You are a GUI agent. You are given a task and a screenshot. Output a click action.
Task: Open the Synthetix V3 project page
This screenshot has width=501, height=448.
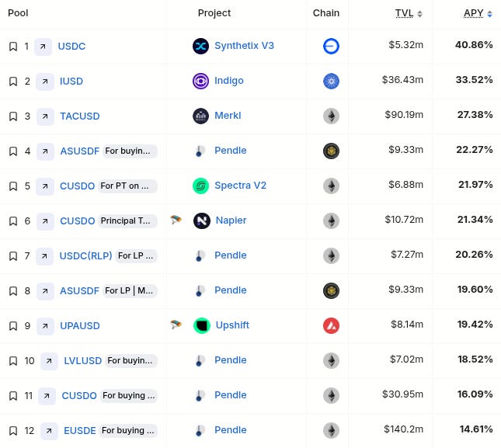[x=244, y=46]
